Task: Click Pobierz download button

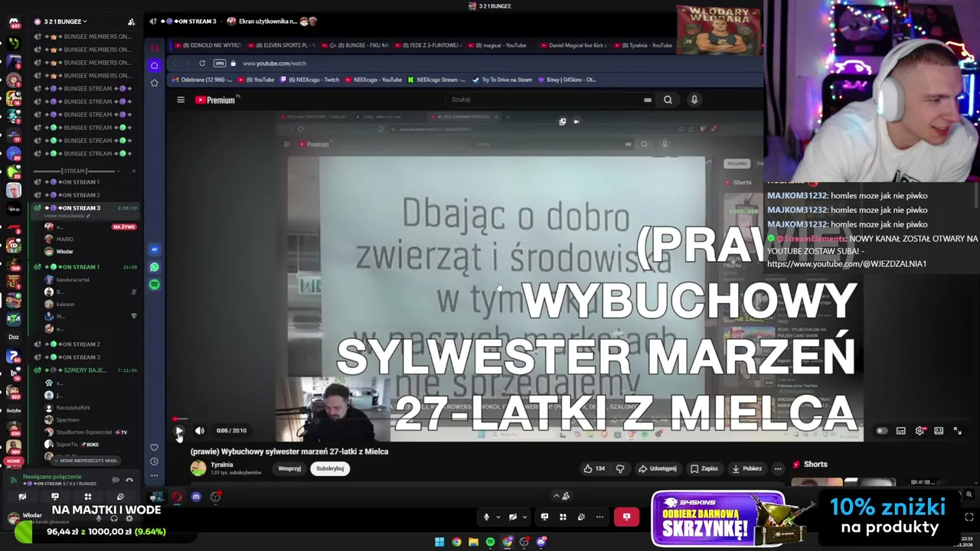Action: (x=746, y=468)
